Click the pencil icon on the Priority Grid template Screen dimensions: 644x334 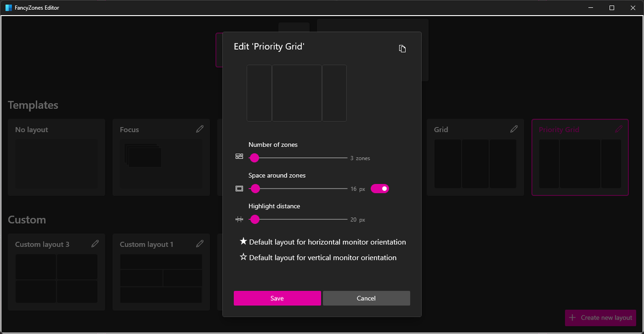coord(618,129)
